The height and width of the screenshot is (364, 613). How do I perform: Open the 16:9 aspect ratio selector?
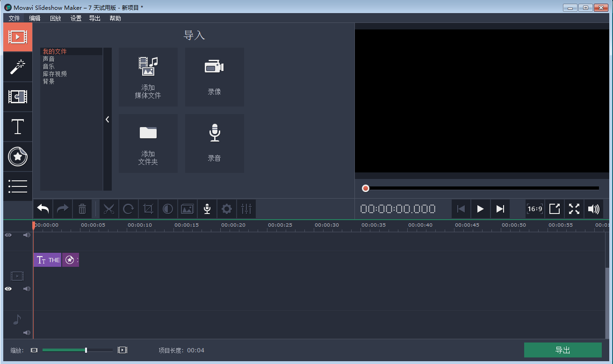pyautogui.click(x=535, y=209)
